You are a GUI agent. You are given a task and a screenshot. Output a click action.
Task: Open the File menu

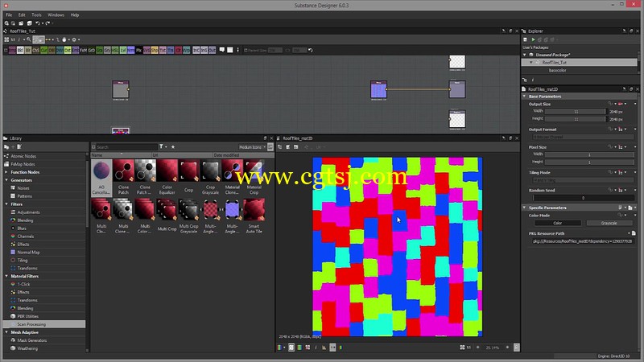click(9, 14)
